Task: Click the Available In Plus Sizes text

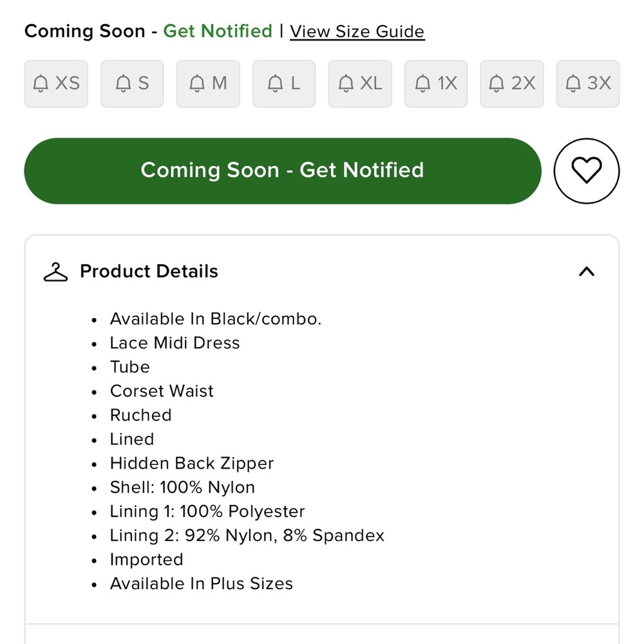Action: pos(201,583)
